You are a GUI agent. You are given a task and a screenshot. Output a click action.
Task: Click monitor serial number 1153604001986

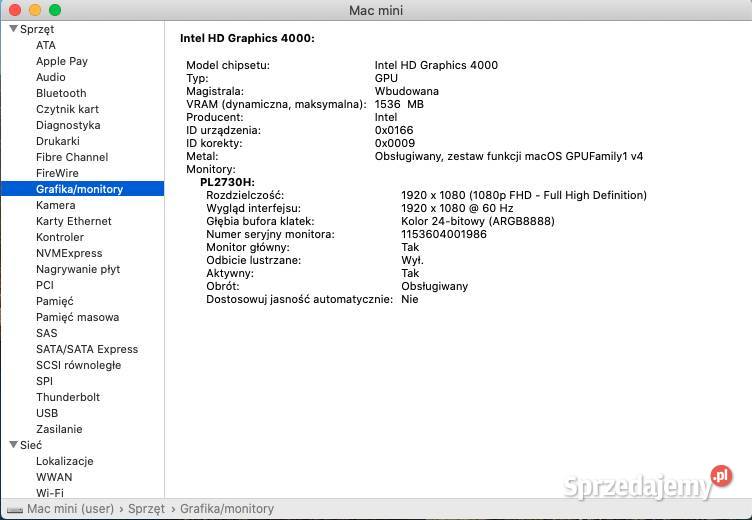444,234
